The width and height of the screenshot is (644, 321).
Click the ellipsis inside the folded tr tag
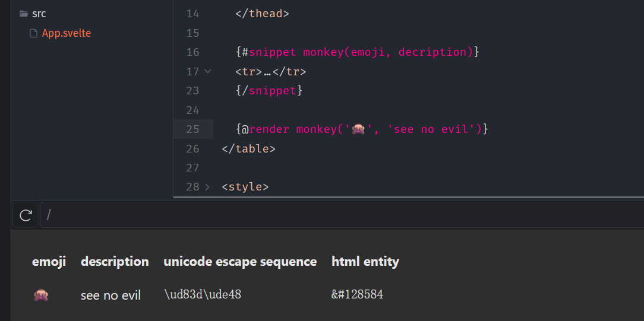267,72
